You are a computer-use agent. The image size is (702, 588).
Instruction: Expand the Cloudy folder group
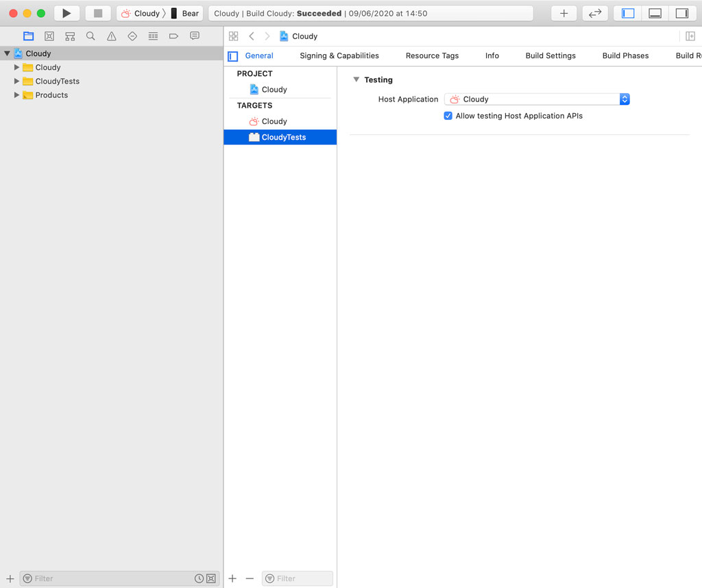[16, 67]
